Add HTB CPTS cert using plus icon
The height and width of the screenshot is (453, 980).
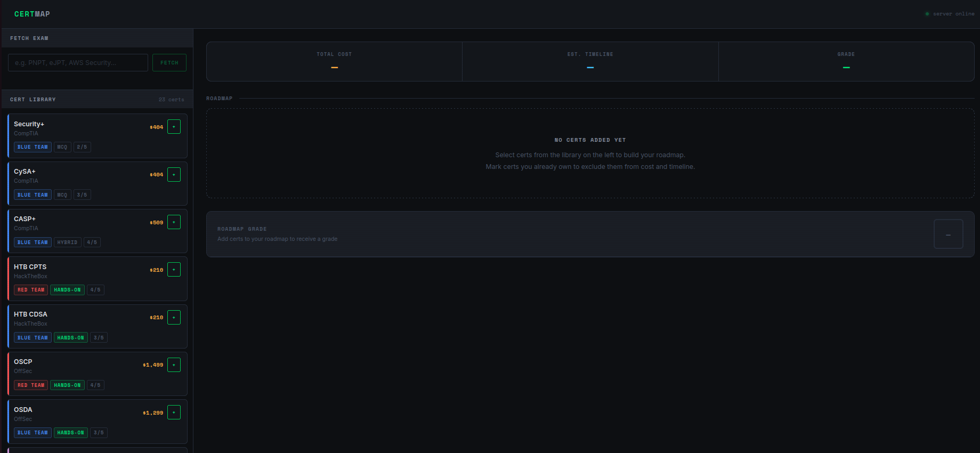(174, 270)
